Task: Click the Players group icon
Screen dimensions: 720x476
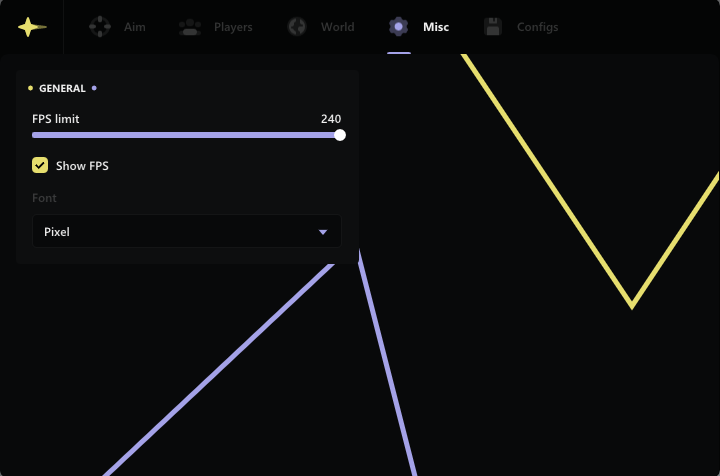Action: pyautogui.click(x=190, y=27)
